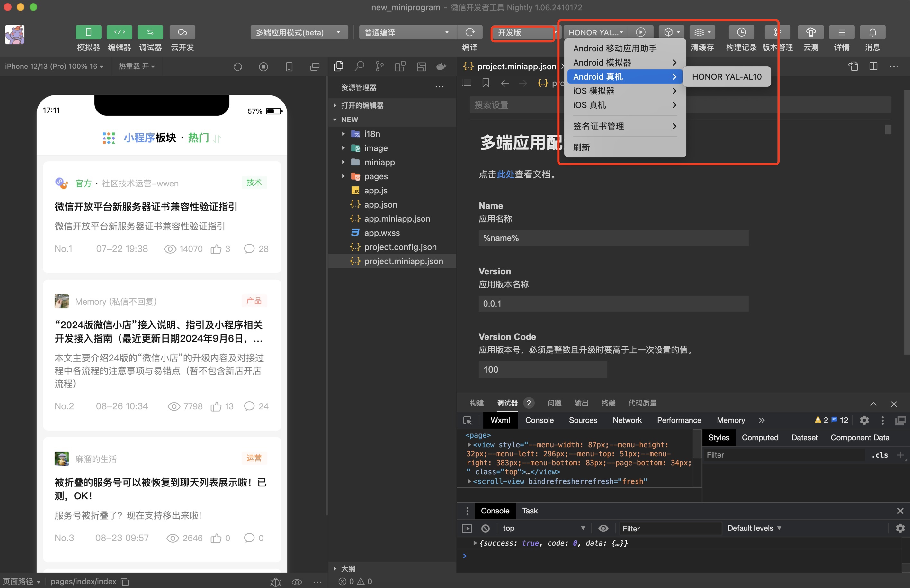Screen dimensions: 910x588
Task: Click the simulator phone device icon
Action: (289, 67)
